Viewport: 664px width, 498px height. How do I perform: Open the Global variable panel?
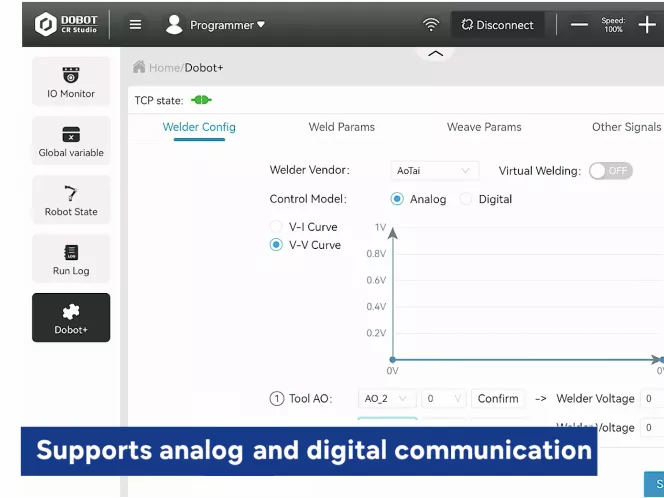click(71, 141)
